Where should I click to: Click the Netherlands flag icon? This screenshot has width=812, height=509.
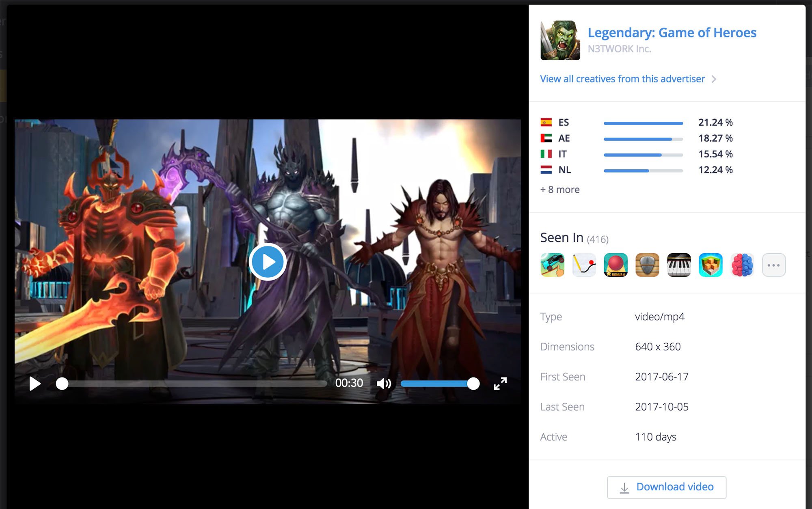(546, 170)
